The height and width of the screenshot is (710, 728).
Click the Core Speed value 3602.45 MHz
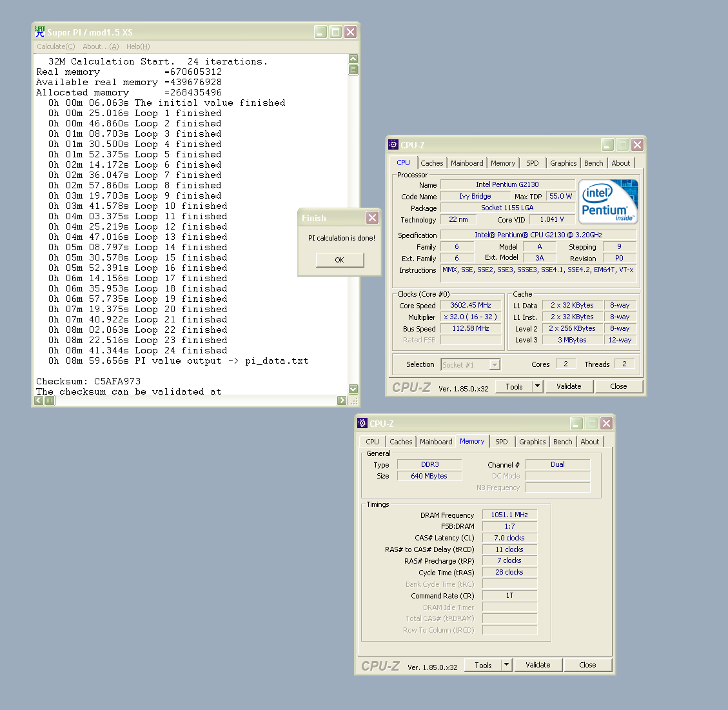click(x=471, y=305)
